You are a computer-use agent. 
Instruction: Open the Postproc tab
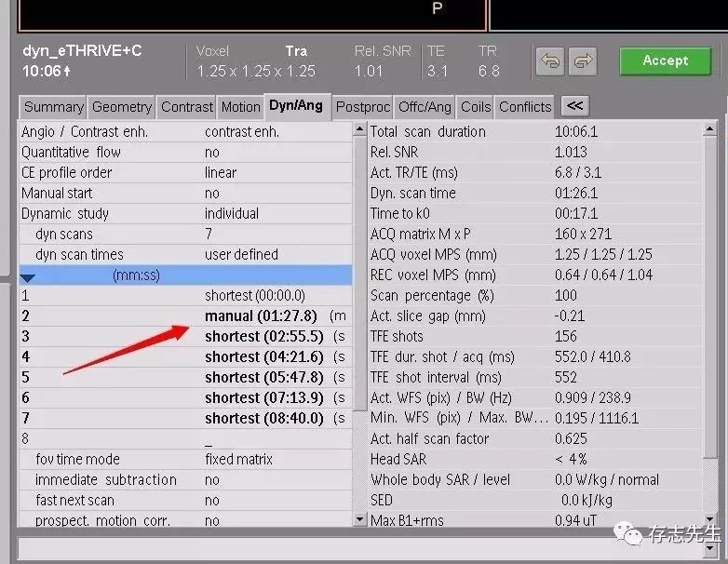pyautogui.click(x=362, y=107)
